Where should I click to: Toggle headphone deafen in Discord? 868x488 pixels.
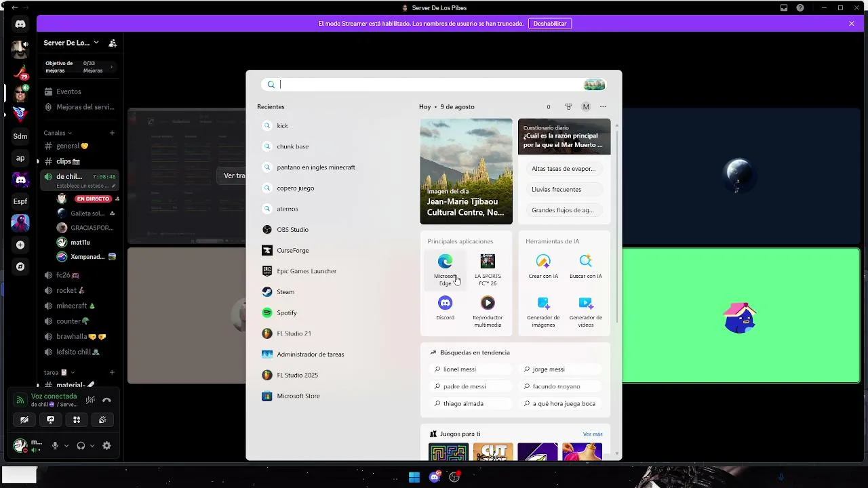81,446
